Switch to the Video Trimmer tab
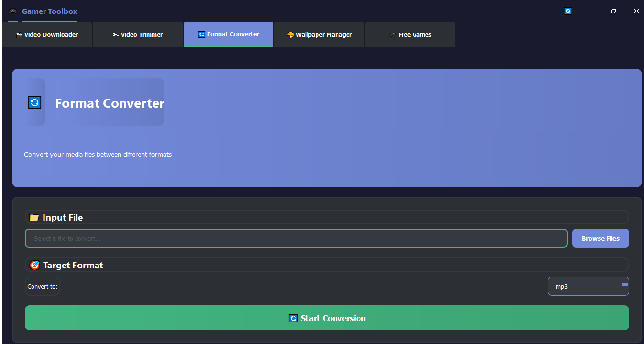Screen dimensions: 644x344 coord(138,34)
